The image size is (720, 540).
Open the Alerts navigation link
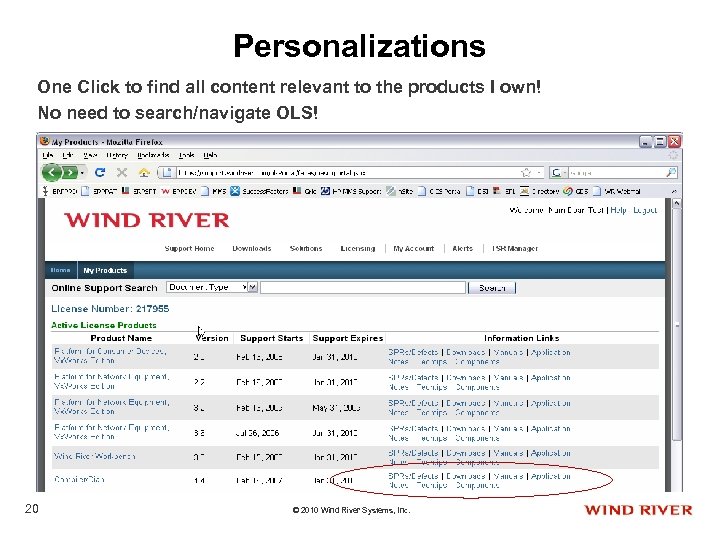pyautogui.click(x=462, y=248)
